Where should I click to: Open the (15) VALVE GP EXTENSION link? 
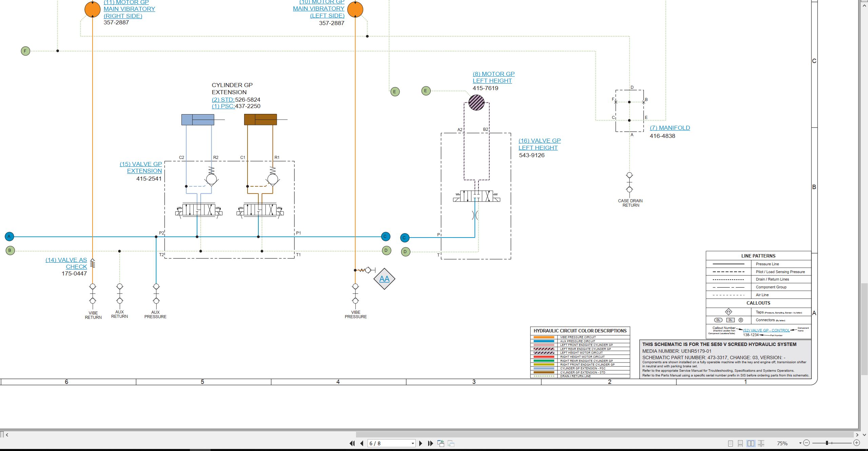pyautogui.click(x=141, y=167)
